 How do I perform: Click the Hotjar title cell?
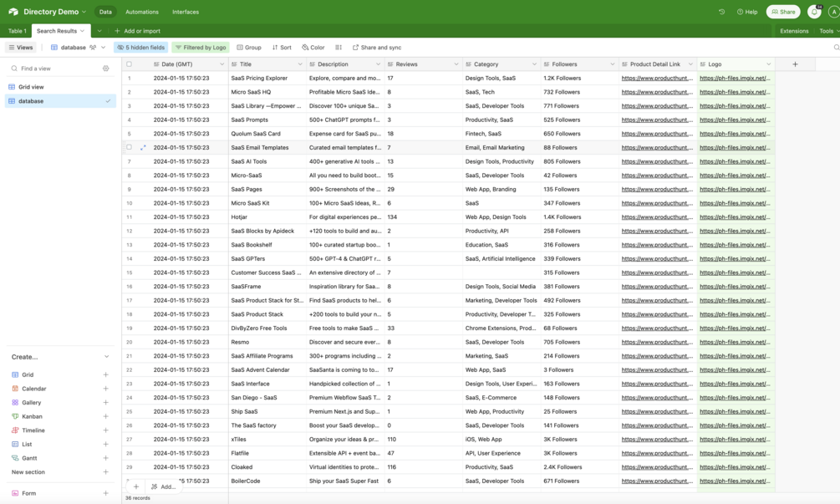267,217
